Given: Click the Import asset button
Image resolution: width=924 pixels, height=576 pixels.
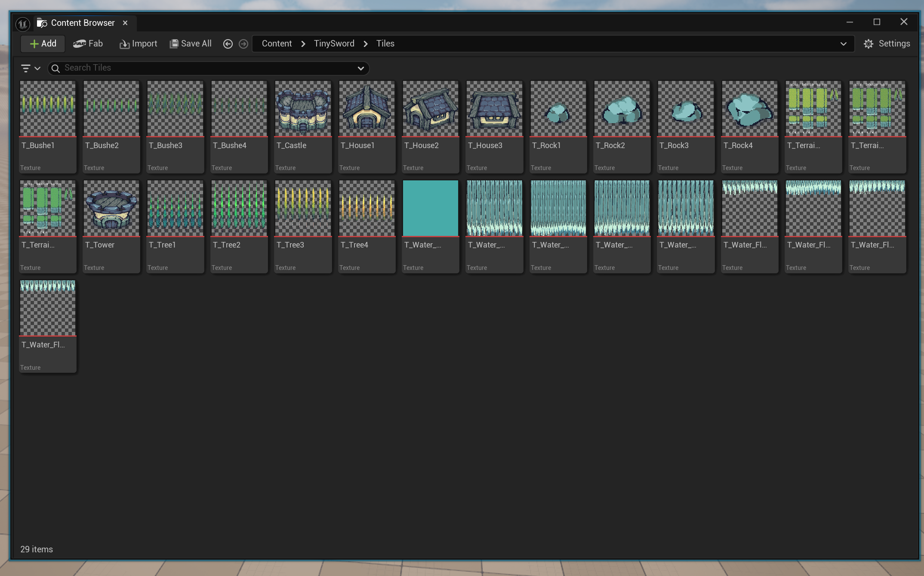Looking at the screenshot, I should tap(138, 43).
